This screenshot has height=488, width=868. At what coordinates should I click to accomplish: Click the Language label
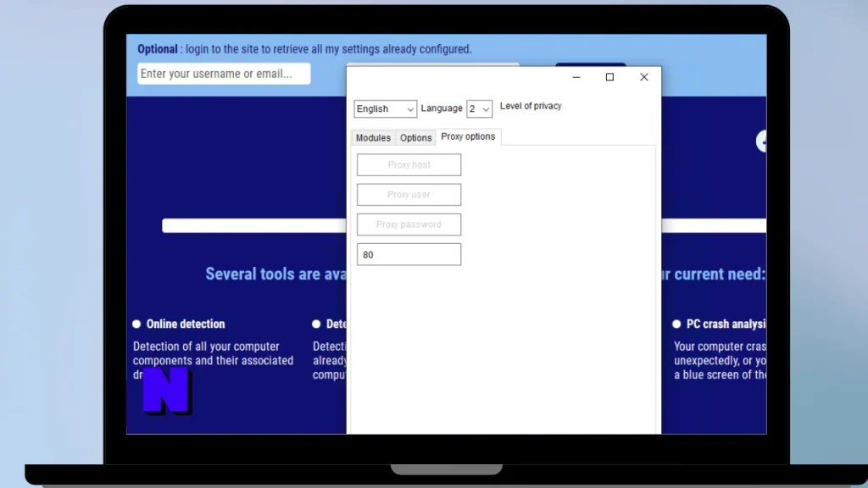tap(441, 108)
